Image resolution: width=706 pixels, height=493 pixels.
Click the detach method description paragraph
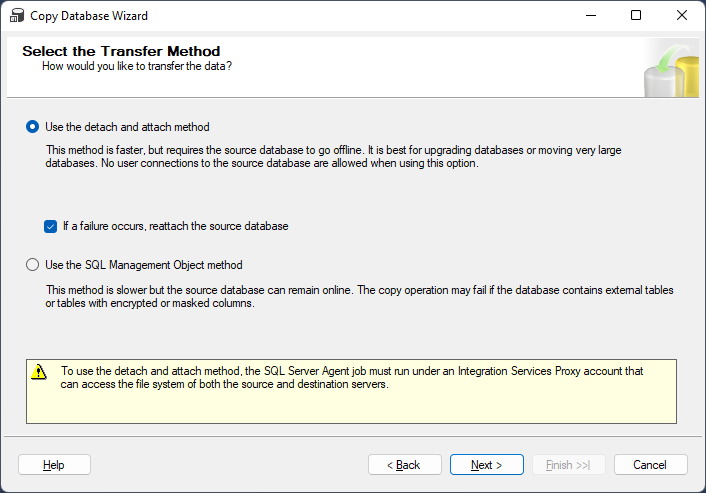click(335, 157)
